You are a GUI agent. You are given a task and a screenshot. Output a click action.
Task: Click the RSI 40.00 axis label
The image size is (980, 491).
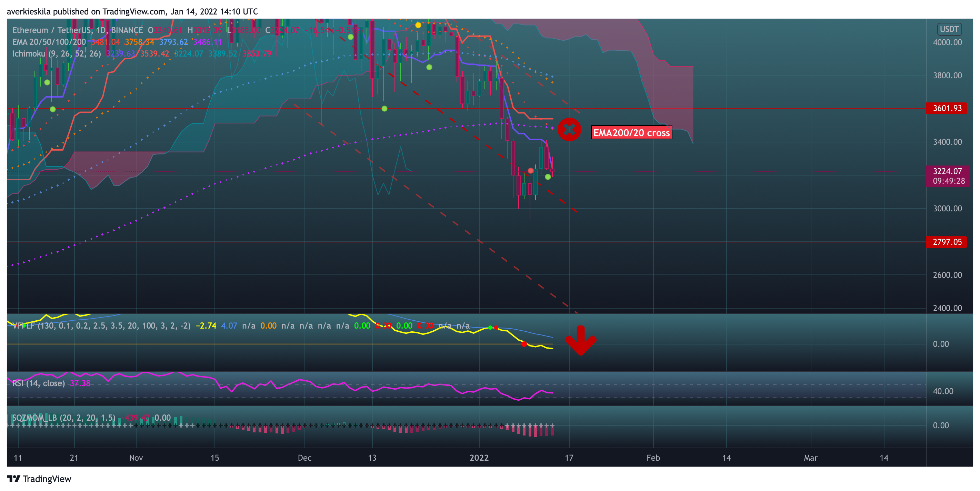[x=943, y=391]
